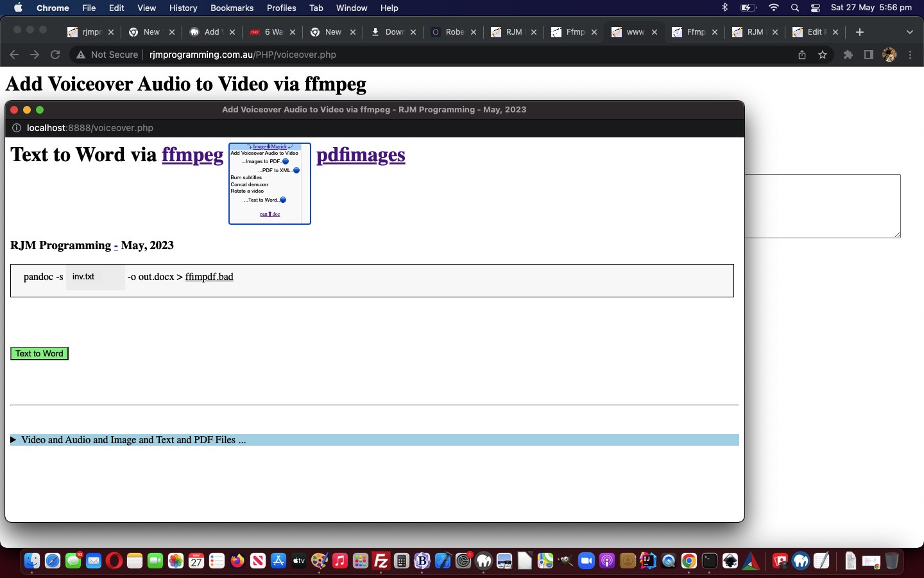Image resolution: width=924 pixels, height=578 pixels.
Task: Open the pandoc link in the list box
Action: point(269,214)
